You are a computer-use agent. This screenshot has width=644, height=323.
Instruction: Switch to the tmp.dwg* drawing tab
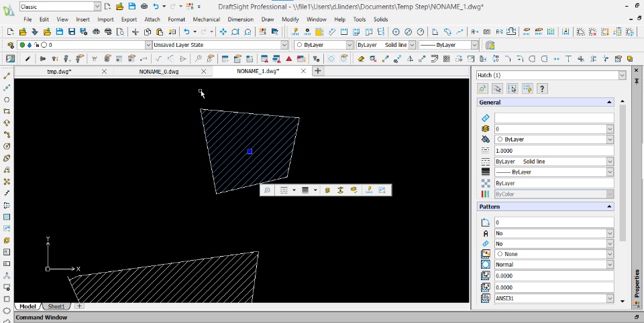click(59, 71)
